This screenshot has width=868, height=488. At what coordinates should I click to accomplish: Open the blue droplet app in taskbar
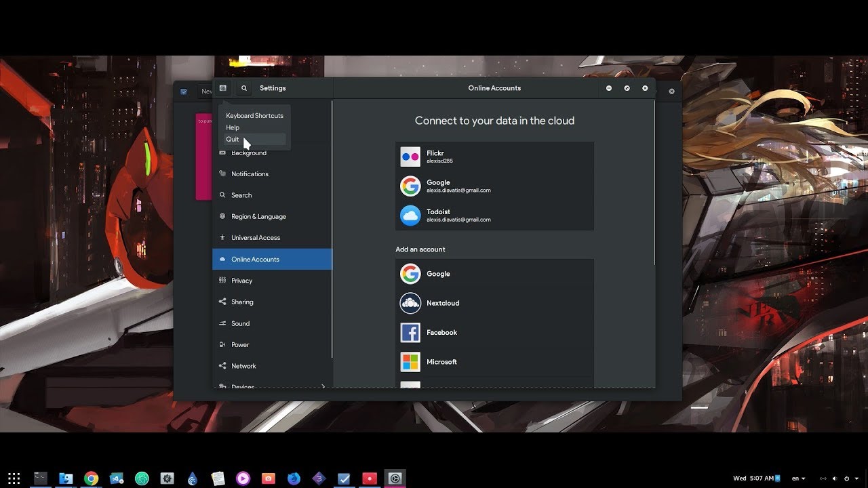coord(193,479)
